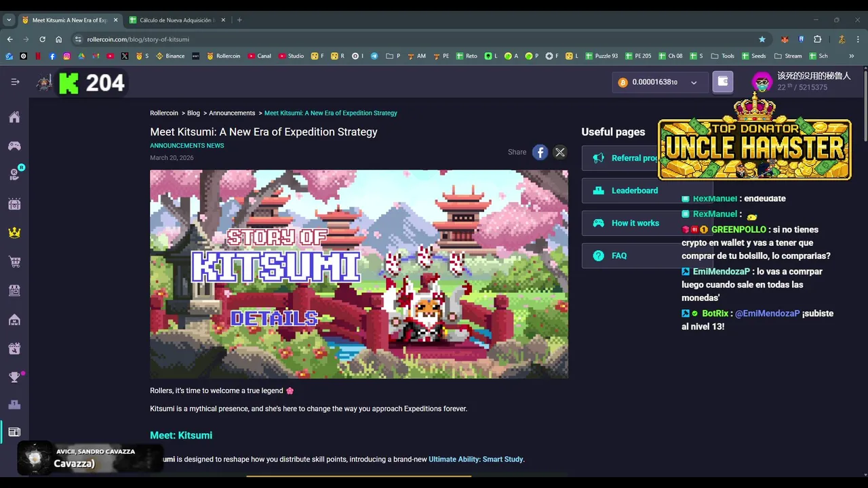Open Chrome three-dot menu
Image resolution: width=868 pixels, height=488 pixels.
[858, 39]
